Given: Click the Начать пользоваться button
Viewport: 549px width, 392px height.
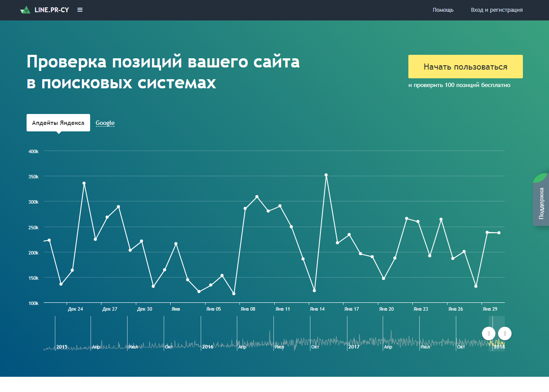Looking at the screenshot, I should point(465,67).
